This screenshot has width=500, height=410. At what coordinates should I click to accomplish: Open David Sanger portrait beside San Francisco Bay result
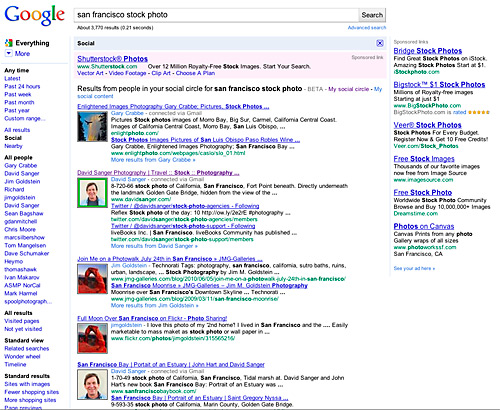pos(92,385)
